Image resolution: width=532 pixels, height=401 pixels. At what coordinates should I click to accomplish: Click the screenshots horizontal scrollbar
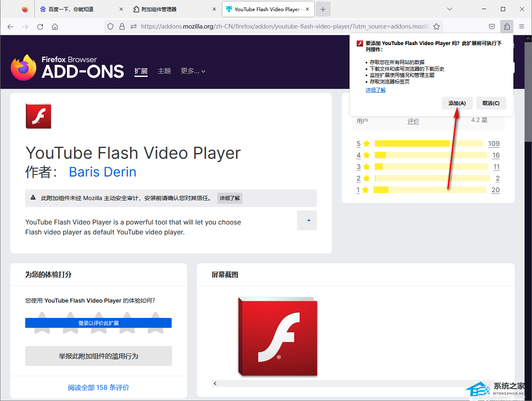[356, 383]
